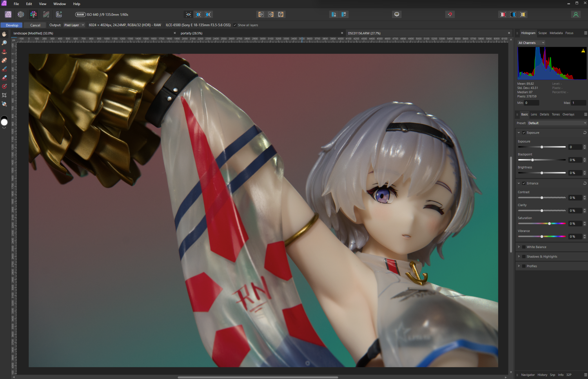The width and height of the screenshot is (588, 379).
Task: Expand the Shadows & Highlights section
Action: [x=519, y=256]
